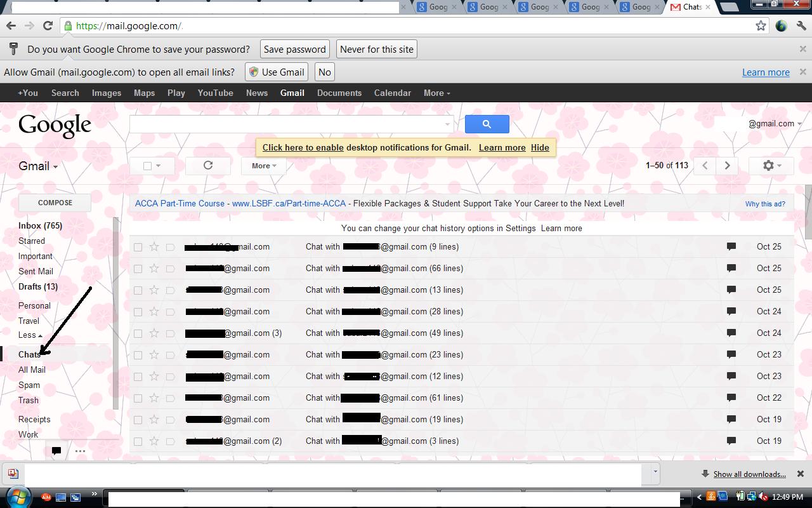The height and width of the screenshot is (508, 812).
Task: Click the Save password button
Action: click(294, 49)
